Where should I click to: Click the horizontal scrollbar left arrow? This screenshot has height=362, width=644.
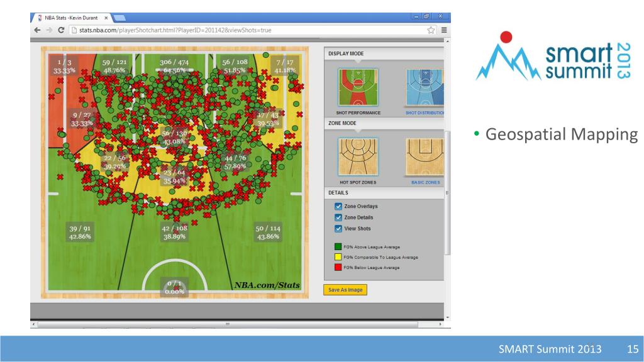(33, 324)
